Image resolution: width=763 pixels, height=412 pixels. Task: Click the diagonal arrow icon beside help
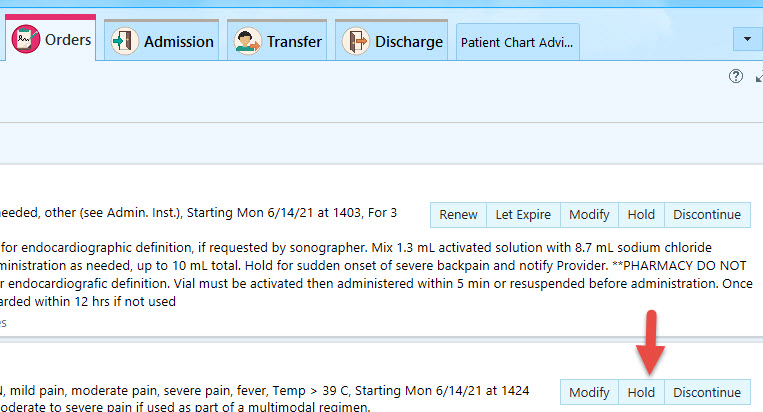point(759,77)
